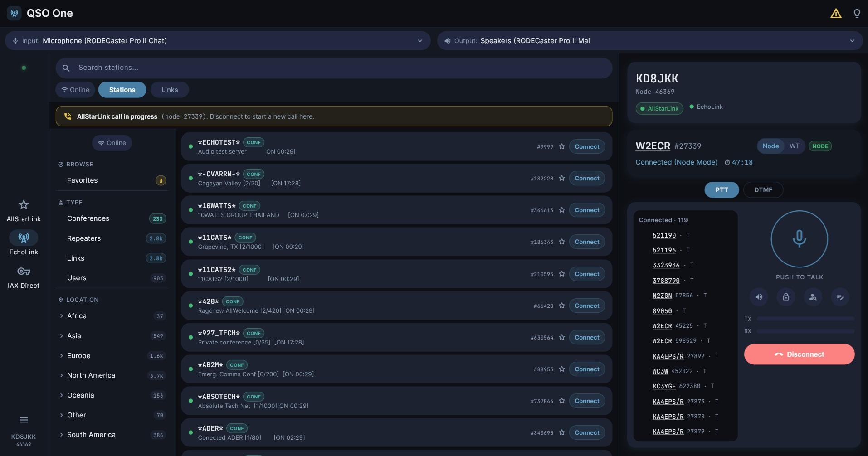868x456 pixels.
Task: Select the DTMF tab
Action: click(x=763, y=190)
